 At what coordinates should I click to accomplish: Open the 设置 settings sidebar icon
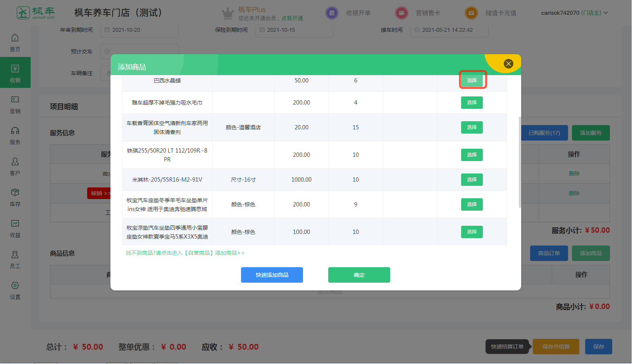pyautogui.click(x=15, y=290)
